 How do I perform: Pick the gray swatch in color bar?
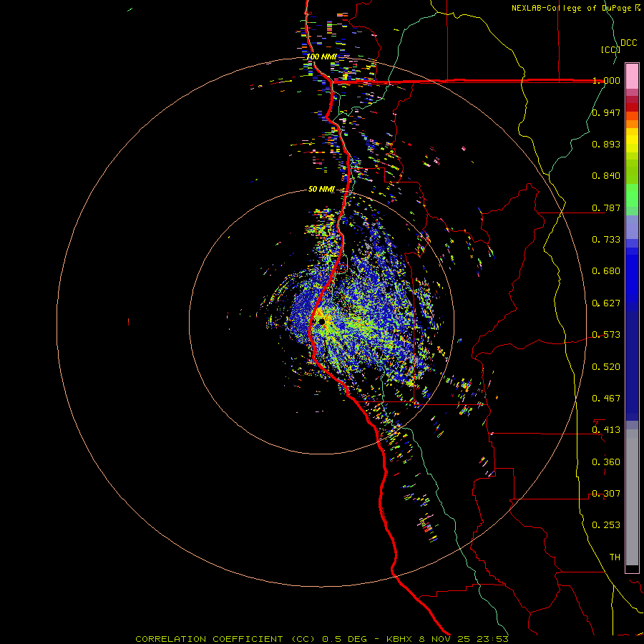[632, 497]
